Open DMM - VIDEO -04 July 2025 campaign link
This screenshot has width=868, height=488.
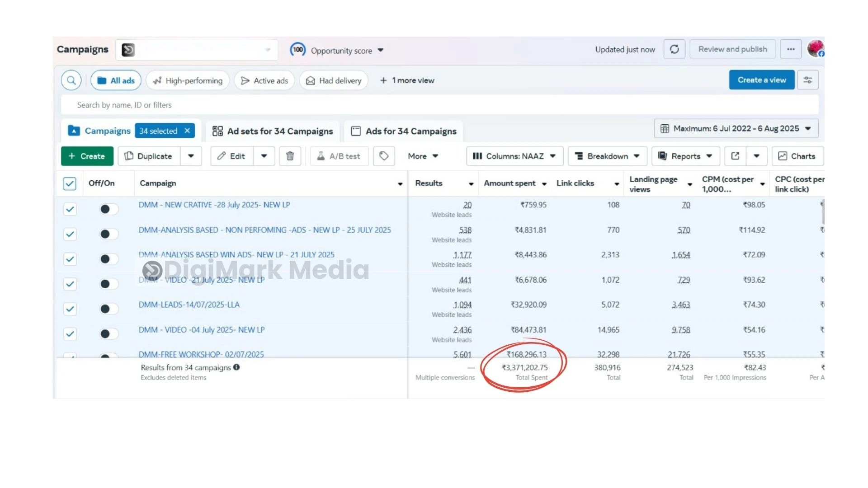(x=202, y=330)
